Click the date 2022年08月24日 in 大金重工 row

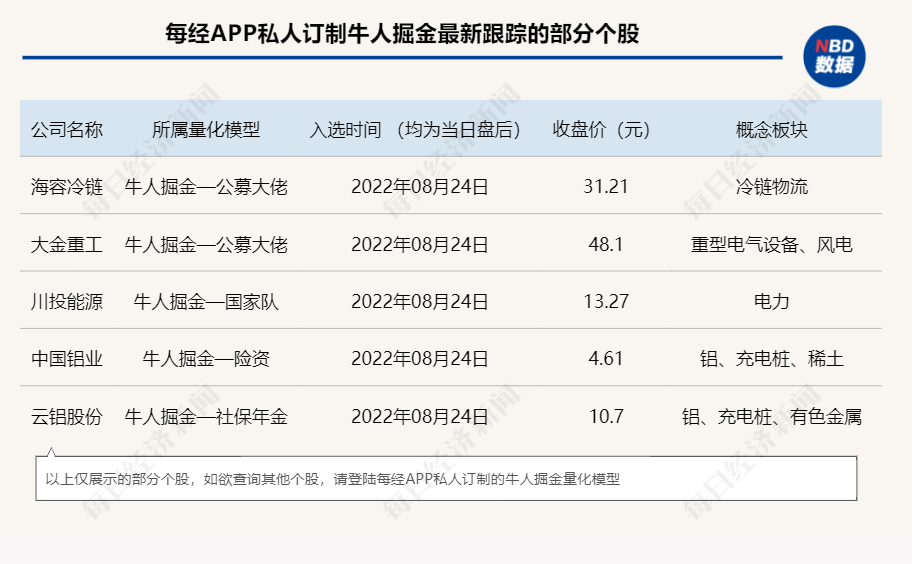coord(419,244)
